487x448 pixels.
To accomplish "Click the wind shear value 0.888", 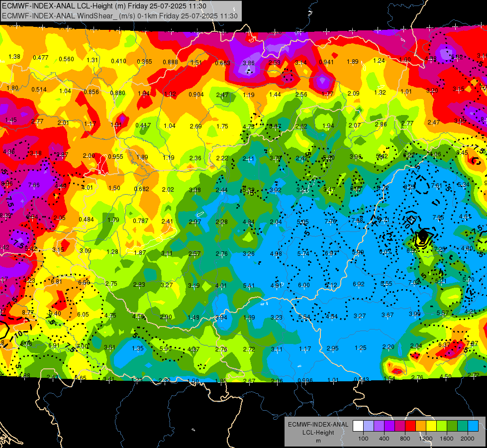I will point(171,62).
